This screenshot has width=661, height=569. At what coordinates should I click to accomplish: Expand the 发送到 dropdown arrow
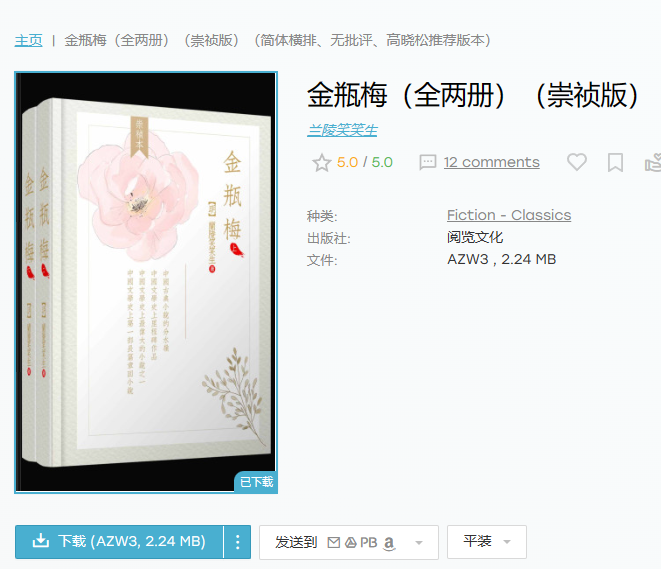[x=419, y=542]
